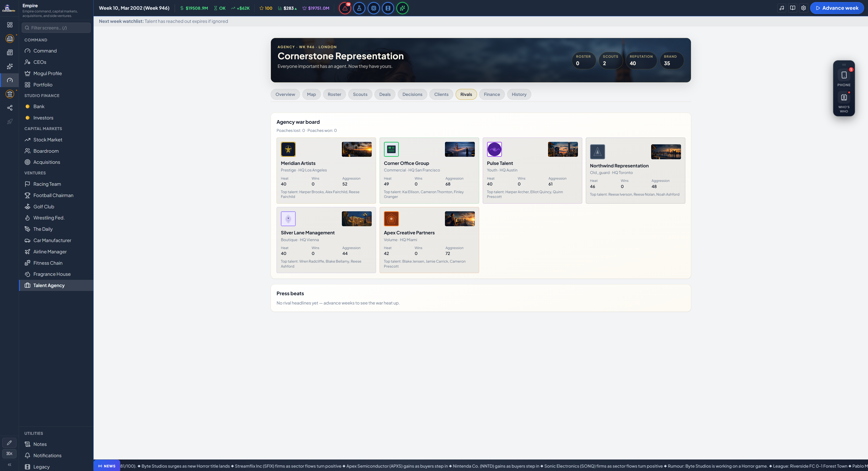Click the Meridian Artists star logo

288,149
